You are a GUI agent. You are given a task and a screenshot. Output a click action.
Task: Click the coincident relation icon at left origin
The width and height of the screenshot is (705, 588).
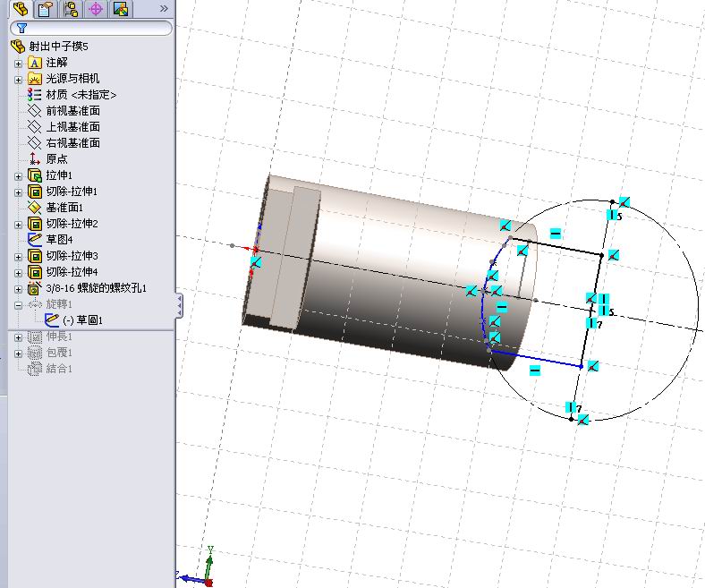click(x=256, y=262)
